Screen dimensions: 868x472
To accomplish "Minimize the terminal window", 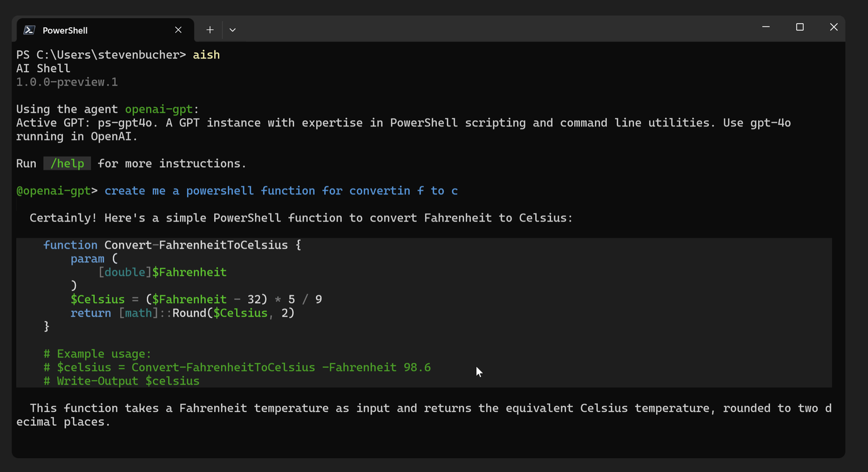I will (766, 27).
